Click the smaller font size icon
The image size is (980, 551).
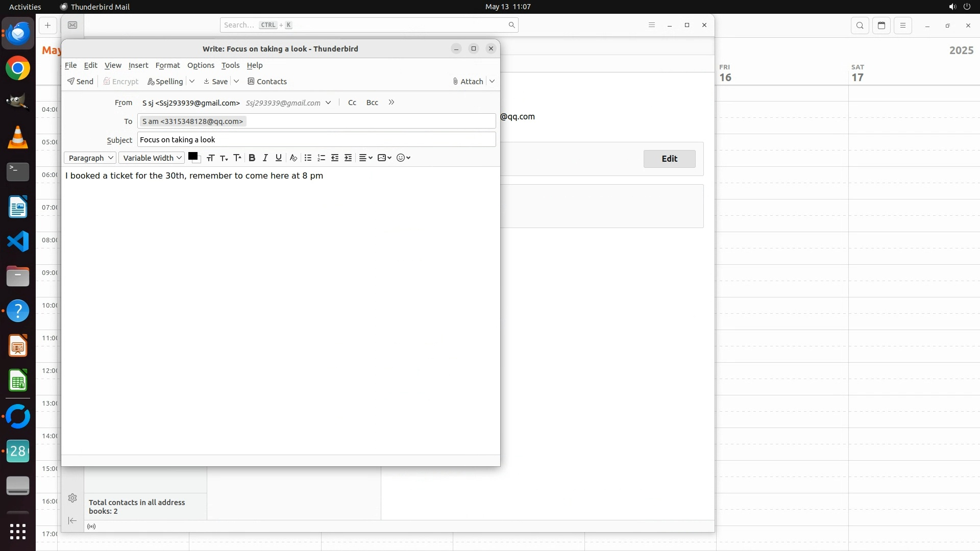(x=224, y=158)
